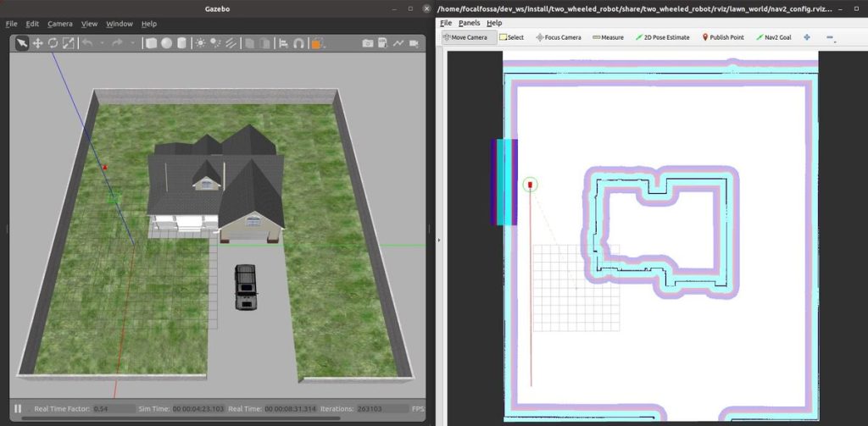Screen dimensions: 868x426
Task: Take a screenshot with camera icon
Action: tap(368, 42)
